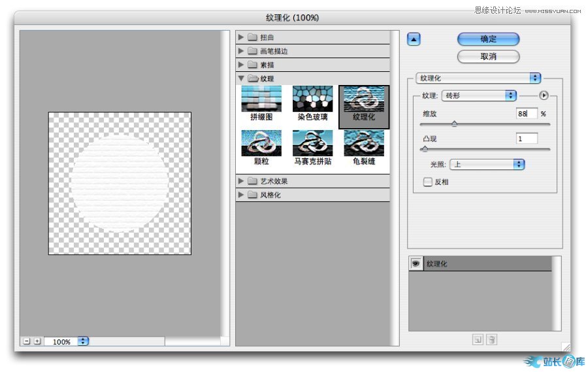
Task: Expand the 扭曲 filter folder
Action: [241, 37]
